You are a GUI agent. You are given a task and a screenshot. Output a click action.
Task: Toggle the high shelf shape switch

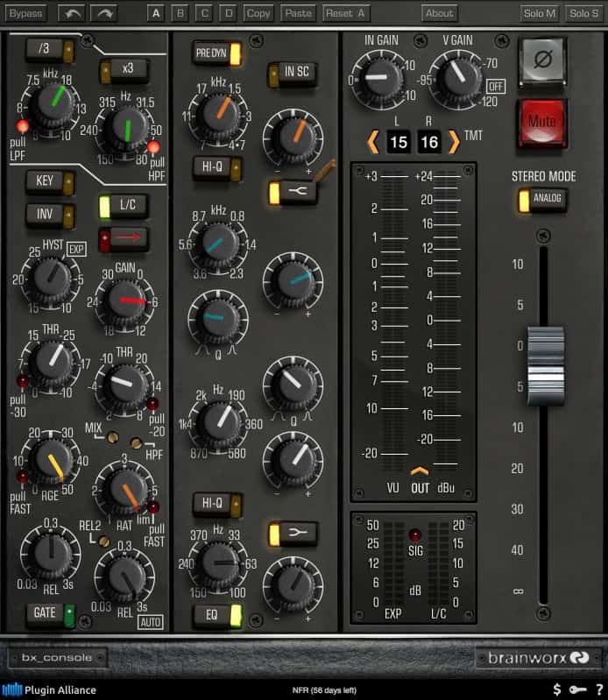tap(292, 193)
